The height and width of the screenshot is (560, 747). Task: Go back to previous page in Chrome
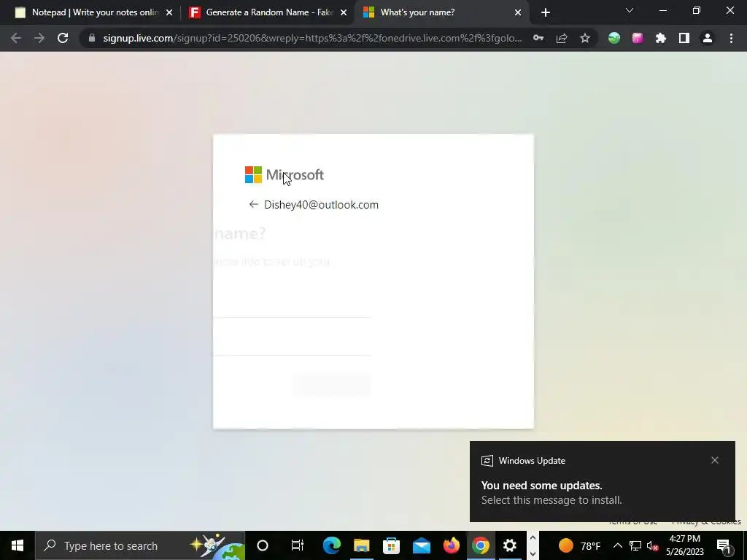click(16, 38)
